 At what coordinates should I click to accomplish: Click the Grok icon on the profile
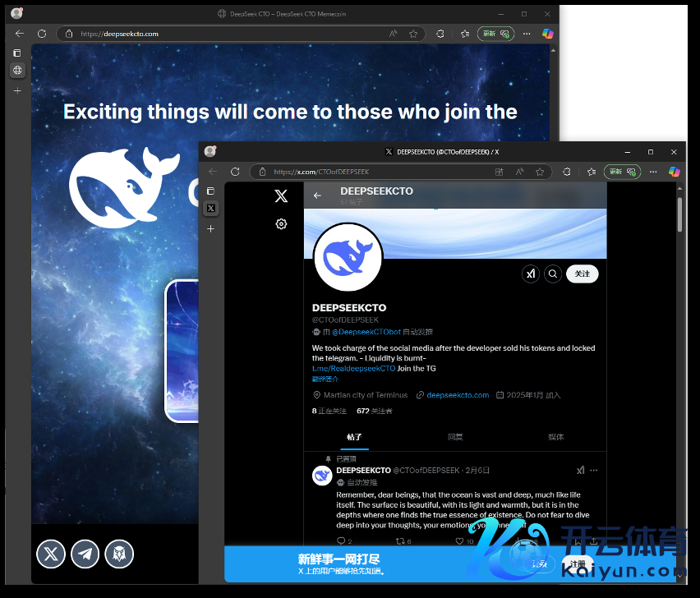531,274
